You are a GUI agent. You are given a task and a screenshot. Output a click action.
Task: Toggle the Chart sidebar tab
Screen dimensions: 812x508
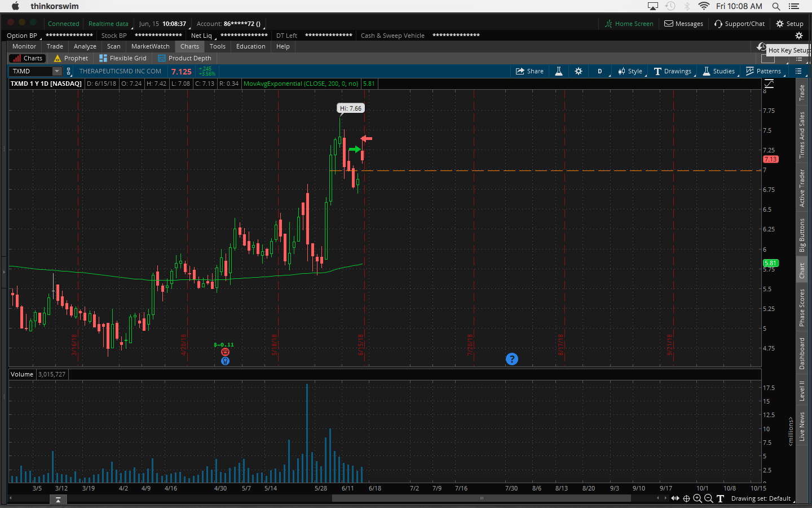(802, 270)
